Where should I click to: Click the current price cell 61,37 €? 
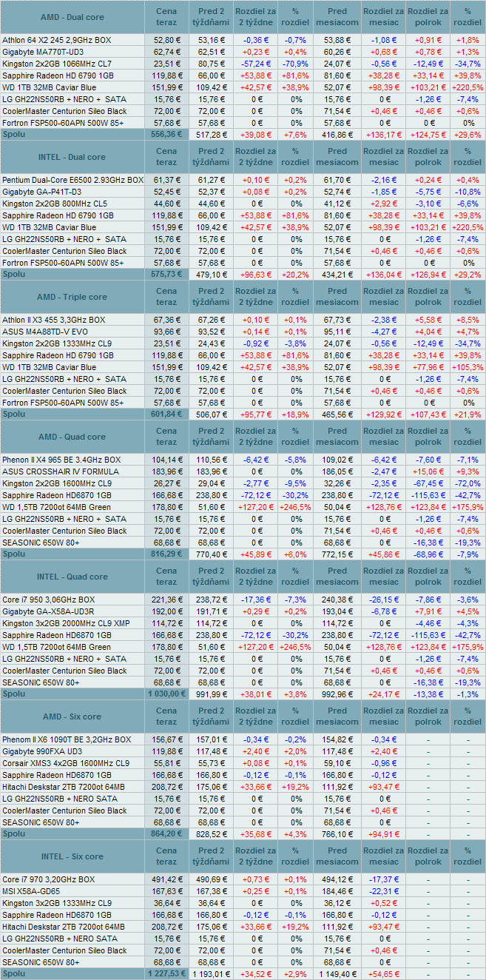(166, 180)
